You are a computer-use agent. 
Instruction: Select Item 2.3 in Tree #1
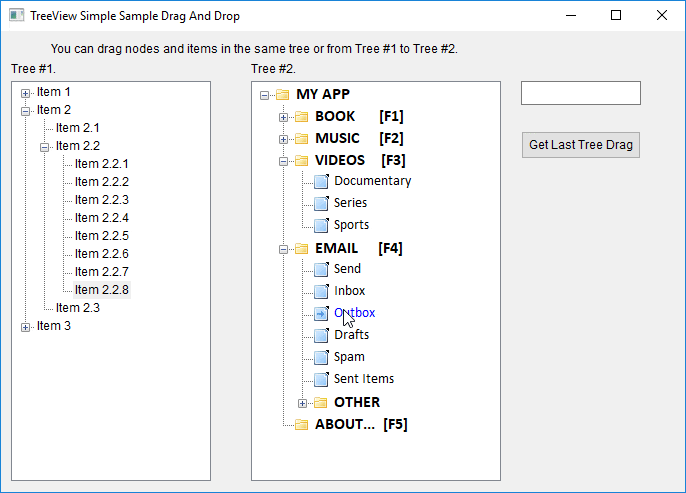click(x=77, y=308)
